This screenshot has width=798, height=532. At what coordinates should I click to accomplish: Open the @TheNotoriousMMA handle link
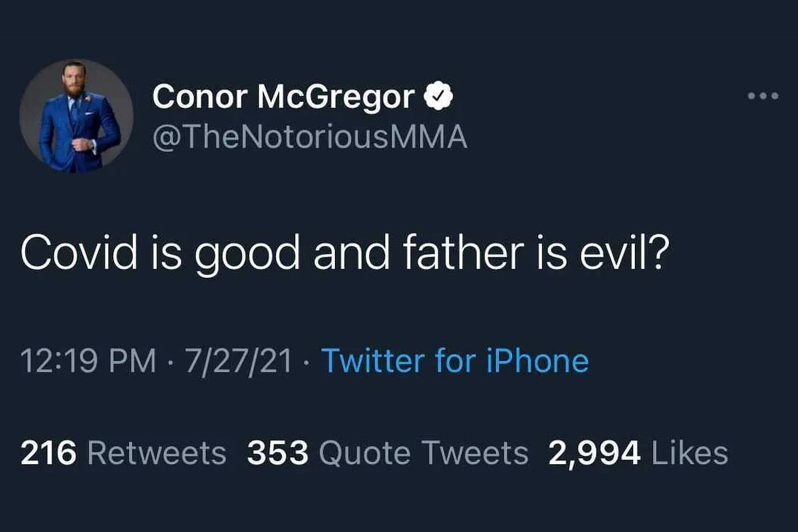pos(310,137)
